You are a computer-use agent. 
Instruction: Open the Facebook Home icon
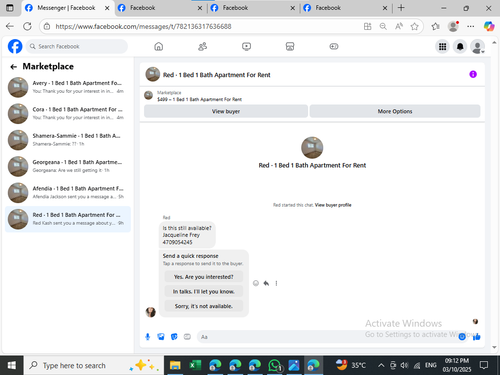tap(159, 46)
